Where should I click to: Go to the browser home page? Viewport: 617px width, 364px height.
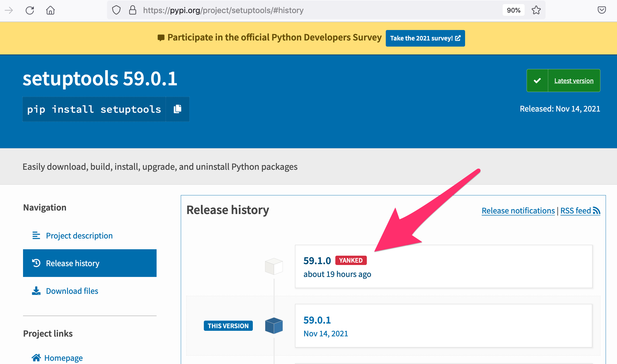[x=51, y=10]
